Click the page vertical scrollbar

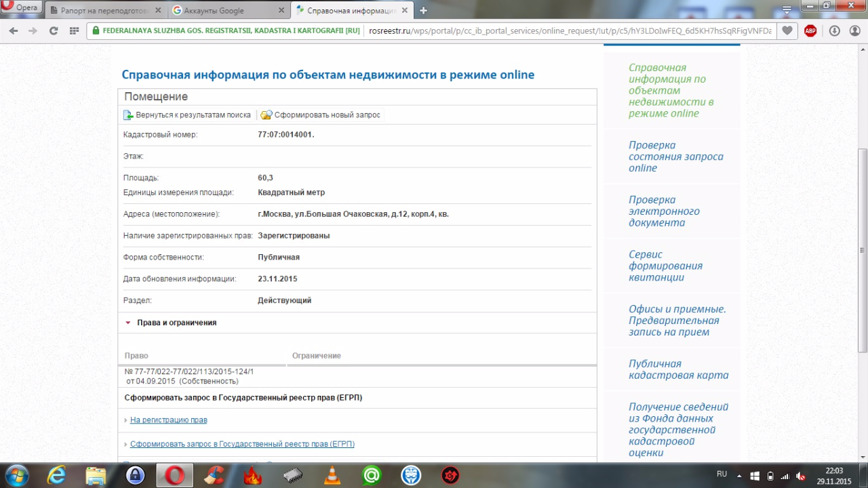(862, 251)
